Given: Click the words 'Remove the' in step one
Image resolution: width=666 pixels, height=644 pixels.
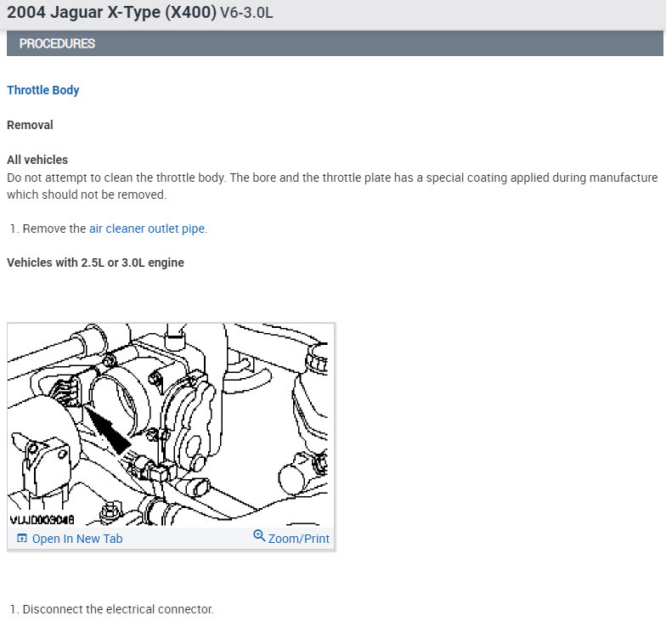Looking at the screenshot, I should click(54, 229).
